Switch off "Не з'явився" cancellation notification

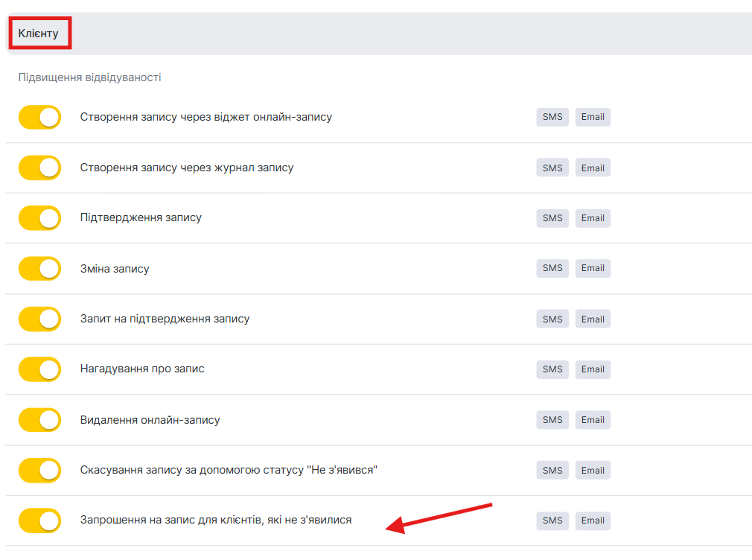39,471
